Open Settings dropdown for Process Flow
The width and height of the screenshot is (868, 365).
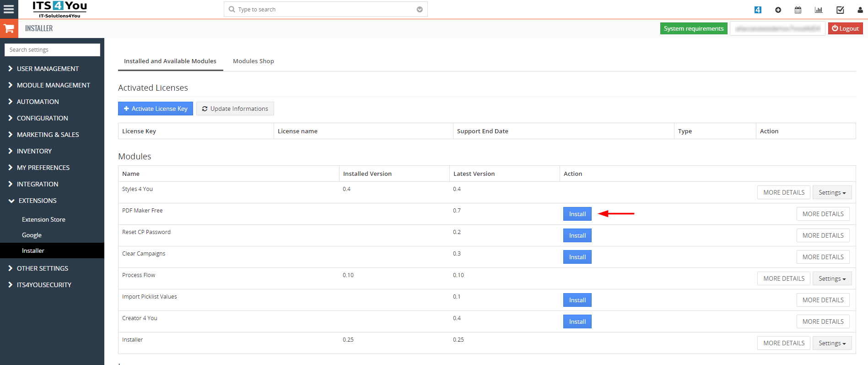[x=832, y=278]
